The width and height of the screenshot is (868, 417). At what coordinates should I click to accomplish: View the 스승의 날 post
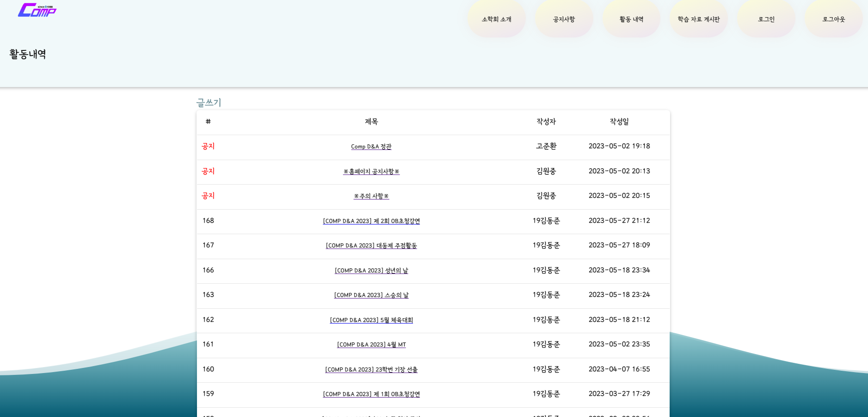(x=371, y=295)
